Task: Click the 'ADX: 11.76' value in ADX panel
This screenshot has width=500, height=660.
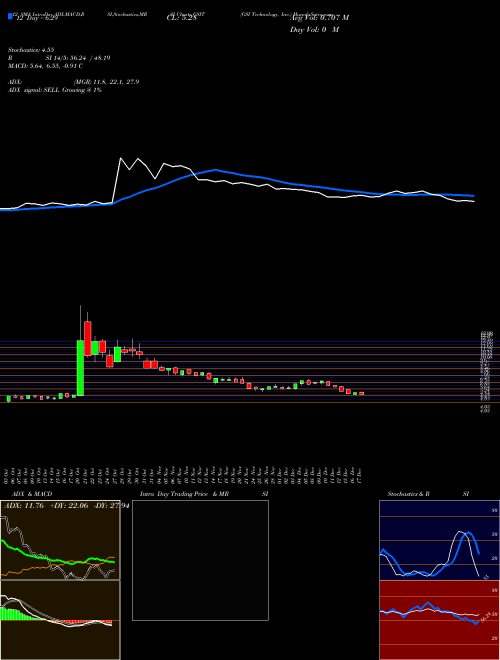Action: (x=24, y=506)
